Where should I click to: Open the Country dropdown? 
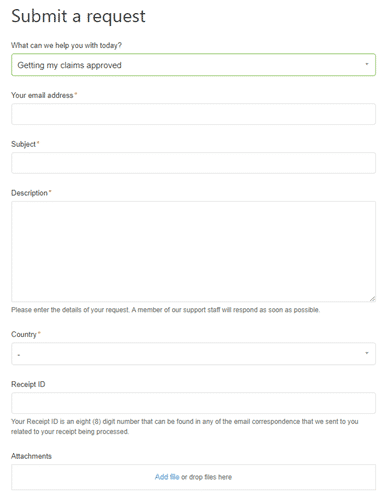(x=193, y=354)
